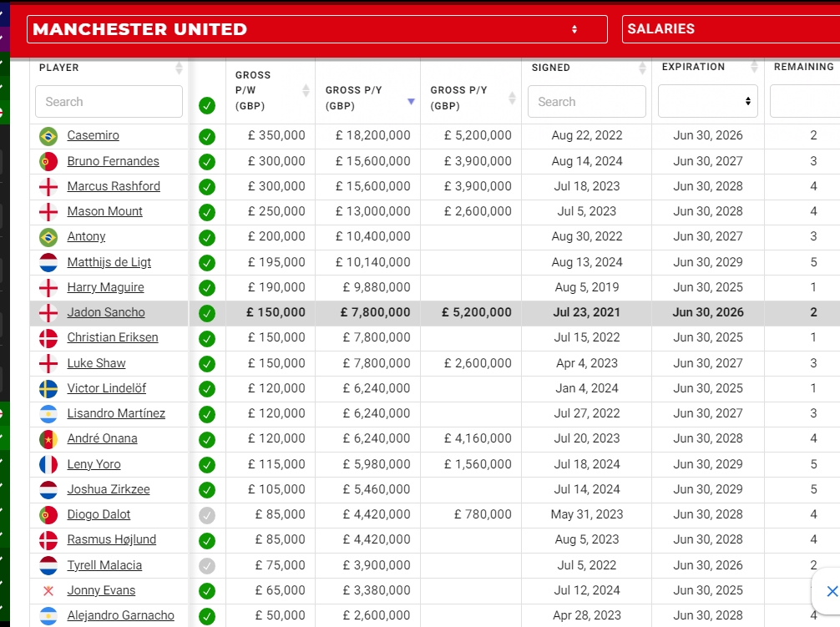Click Rasmus Højlund's green verified checkmark
Screen dimensions: 840x627
pyautogui.click(x=207, y=541)
